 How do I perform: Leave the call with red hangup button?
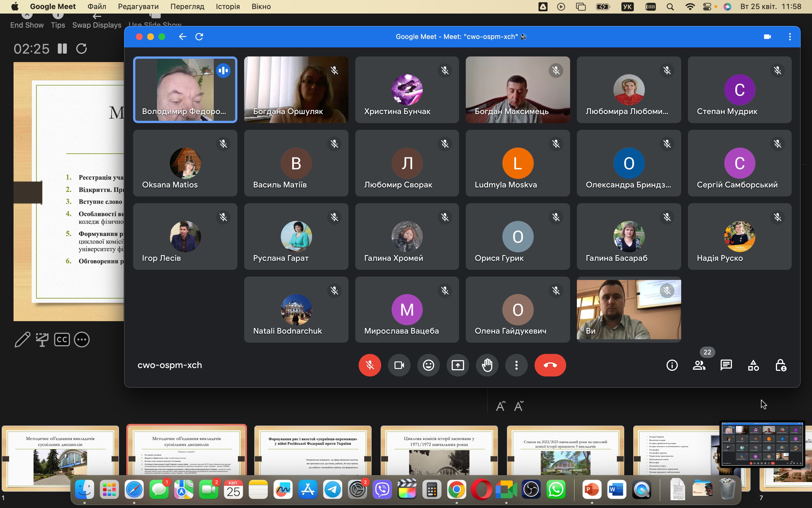click(x=550, y=365)
